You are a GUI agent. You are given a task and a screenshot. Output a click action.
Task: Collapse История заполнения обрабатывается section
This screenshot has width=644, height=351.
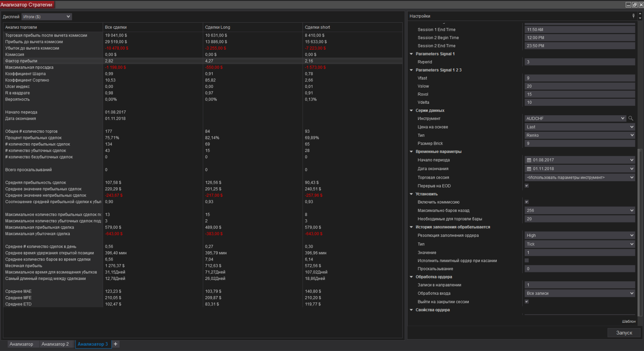tap(411, 227)
